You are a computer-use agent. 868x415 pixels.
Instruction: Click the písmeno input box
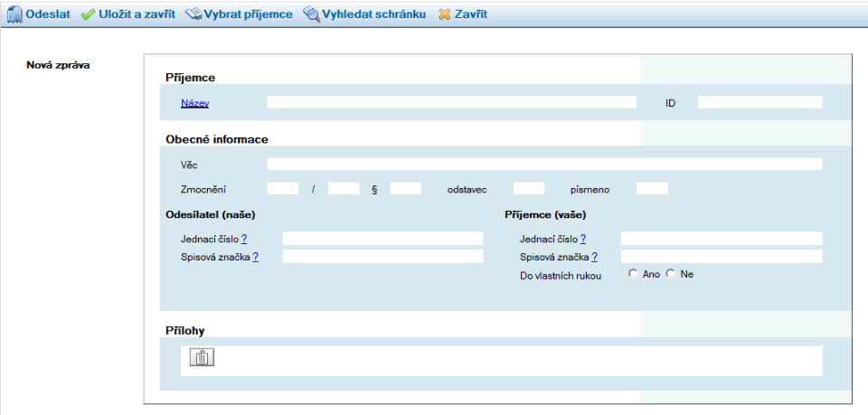[652, 188]
